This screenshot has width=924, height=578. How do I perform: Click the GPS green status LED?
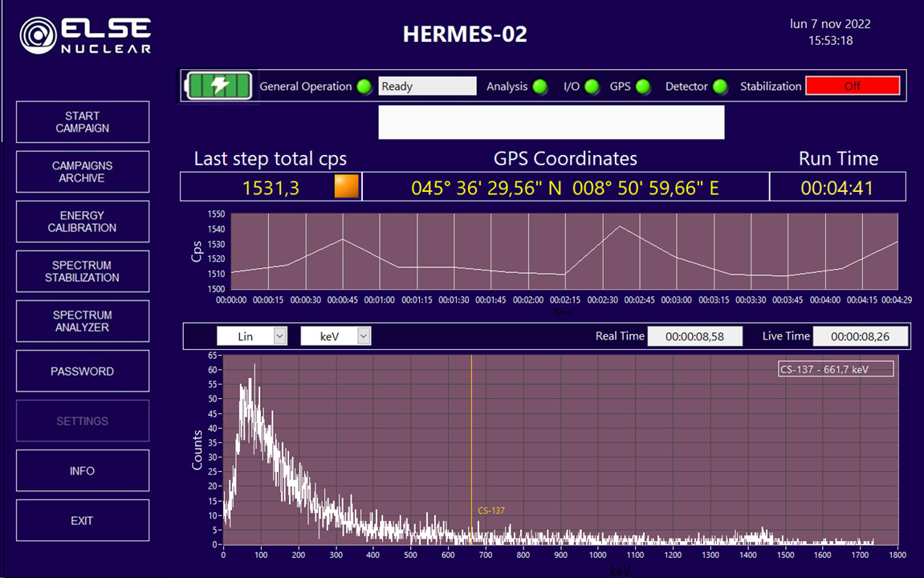pos(643,87)
